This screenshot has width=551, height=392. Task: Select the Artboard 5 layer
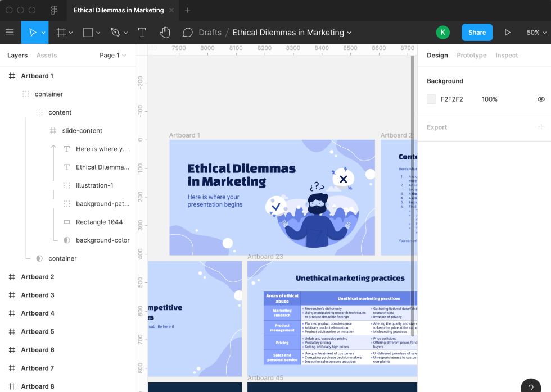pos(38,331)
